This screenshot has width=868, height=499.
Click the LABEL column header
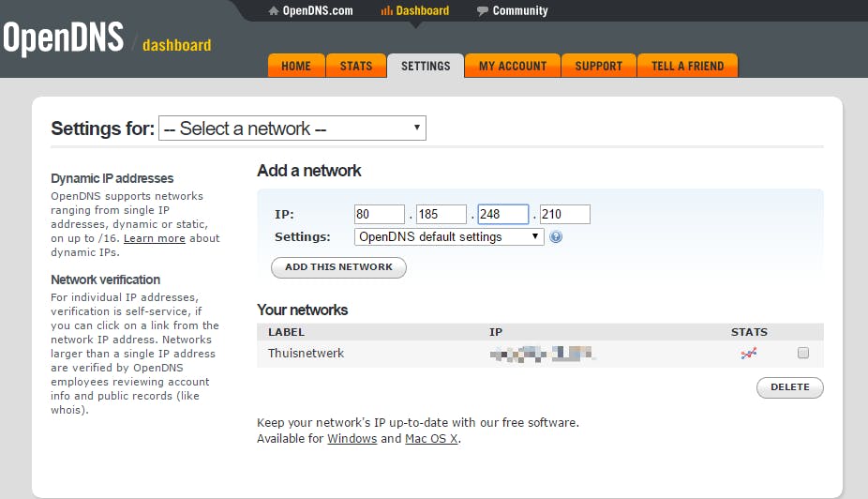click(x=286, y=332)
